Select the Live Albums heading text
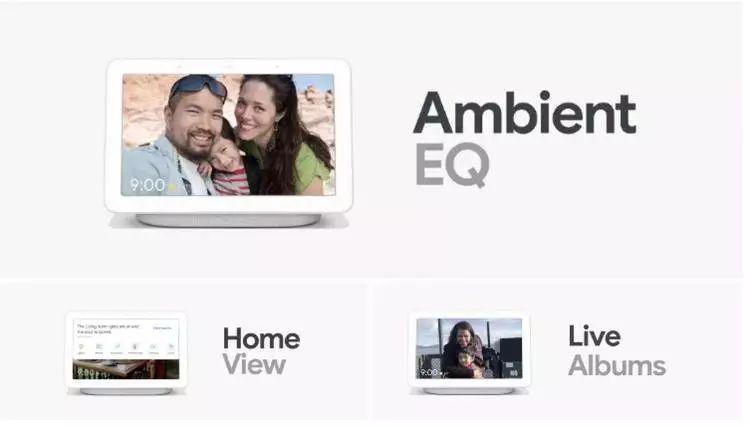The image size is (750, 426). pos(617,350)
